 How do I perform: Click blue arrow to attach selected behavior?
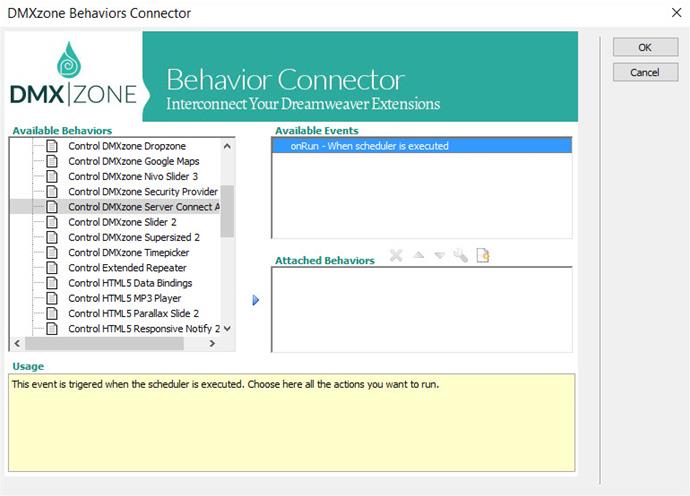tap(256, 300)
